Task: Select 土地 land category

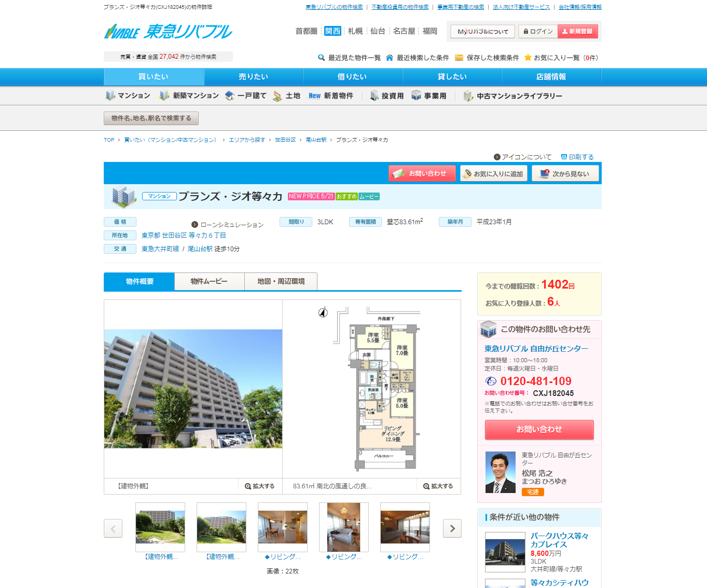Action: (x=286, y=95)
